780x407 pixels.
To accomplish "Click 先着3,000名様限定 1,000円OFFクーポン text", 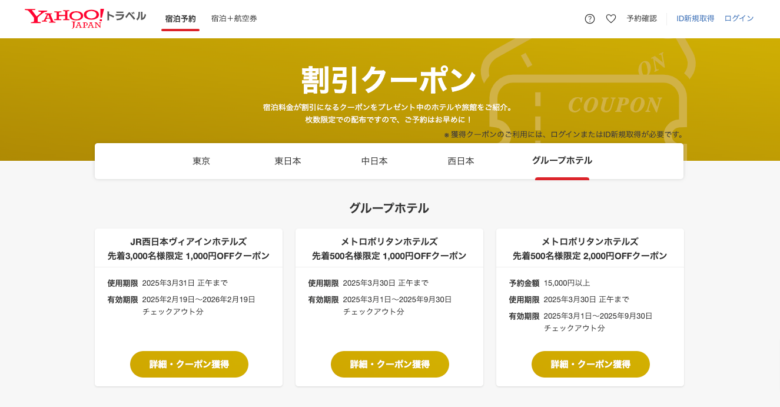I will [189, 256].
